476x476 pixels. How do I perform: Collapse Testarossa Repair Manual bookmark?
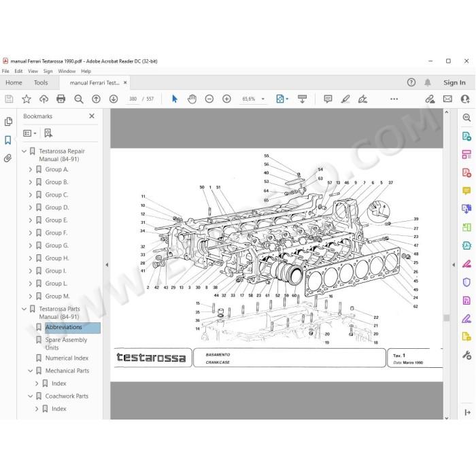[x=24, y=151]
